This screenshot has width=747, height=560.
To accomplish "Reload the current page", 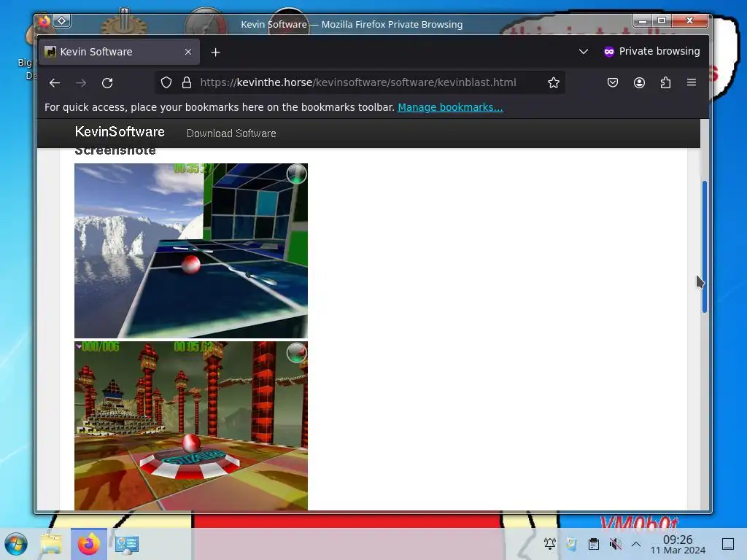I will [107, 83].
